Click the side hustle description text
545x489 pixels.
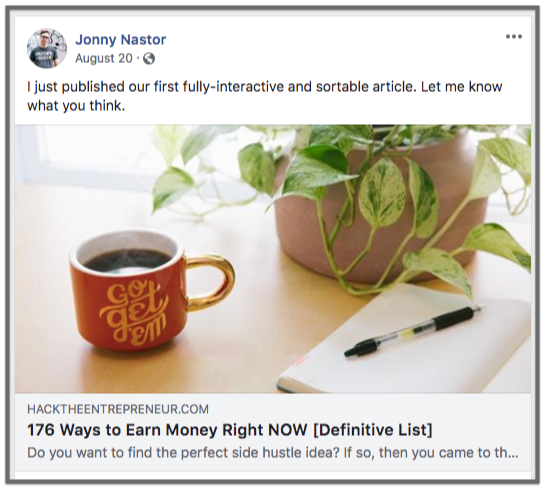(273, 453)
